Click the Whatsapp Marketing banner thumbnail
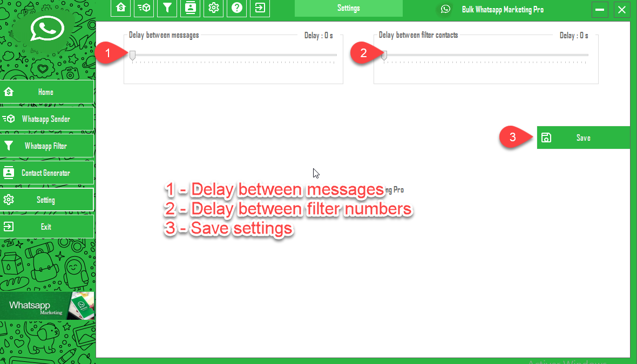This screenshot has height=364, width=637. 47,306
